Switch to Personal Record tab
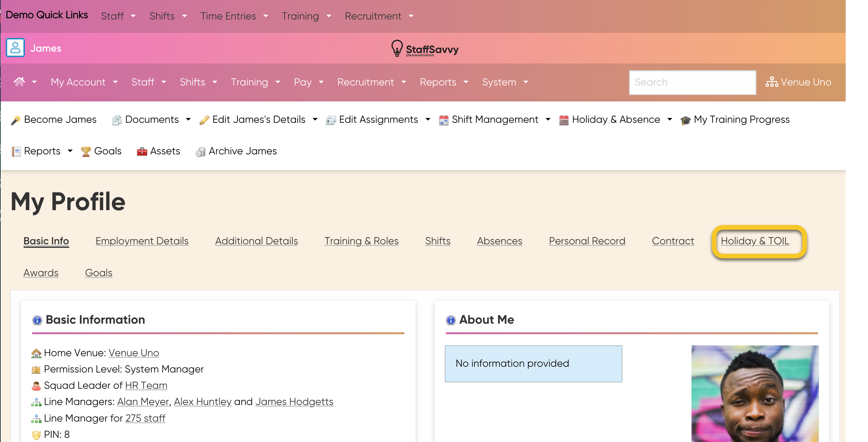Image resolution: width=868 pixels, height=442 pixels. click(x=587, y=241)
